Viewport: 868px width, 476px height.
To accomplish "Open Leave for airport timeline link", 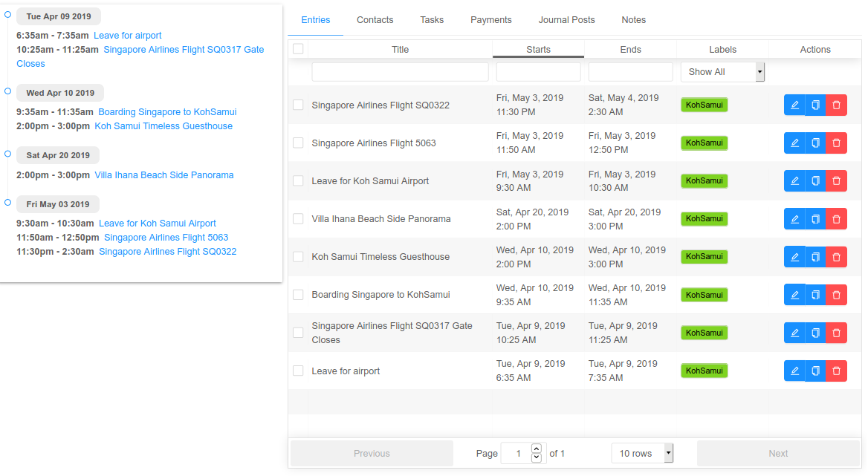I will click(x=127, y=36).
